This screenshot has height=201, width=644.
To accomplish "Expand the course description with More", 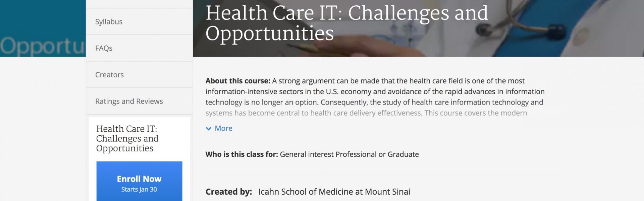I will [x=223, y=128].
